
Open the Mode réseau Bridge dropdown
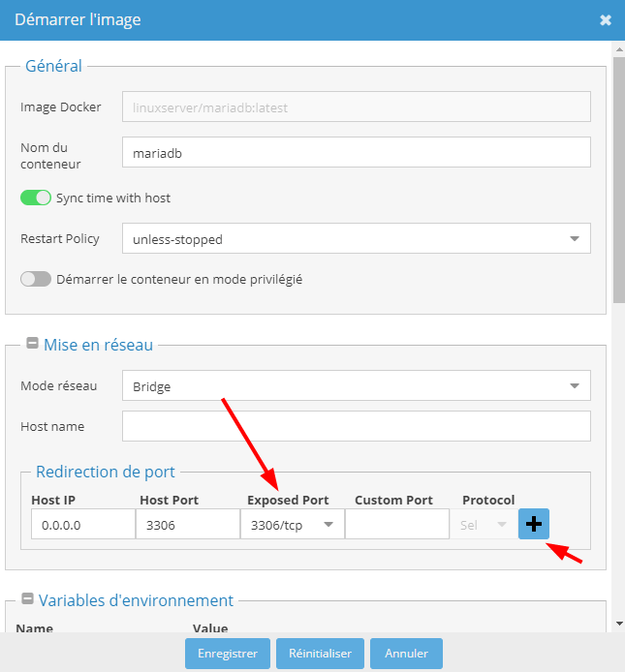click(356, 385)
